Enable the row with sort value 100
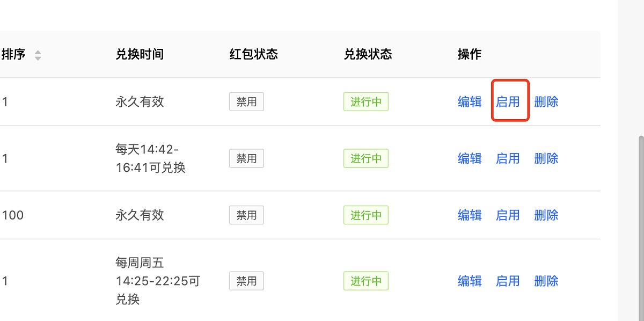The width and height of the screenshot is (644, 321). click(x=508, y=215)
